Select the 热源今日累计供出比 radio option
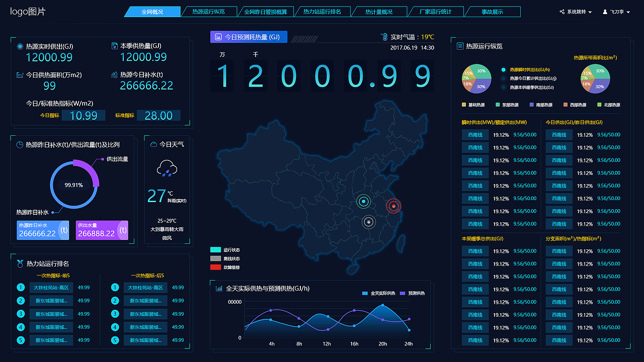The width and height of the screenshot is (644, 362). (504, 78)
